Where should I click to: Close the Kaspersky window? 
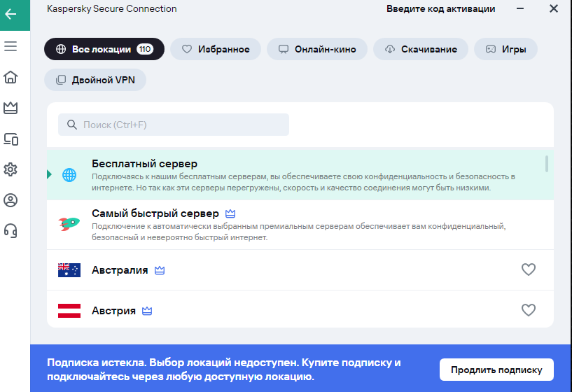point(554,8)
